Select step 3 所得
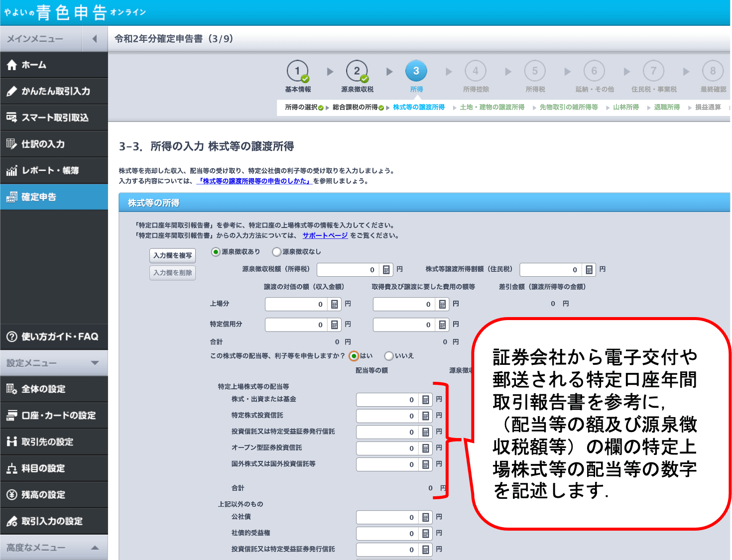 tap(416, 76)
